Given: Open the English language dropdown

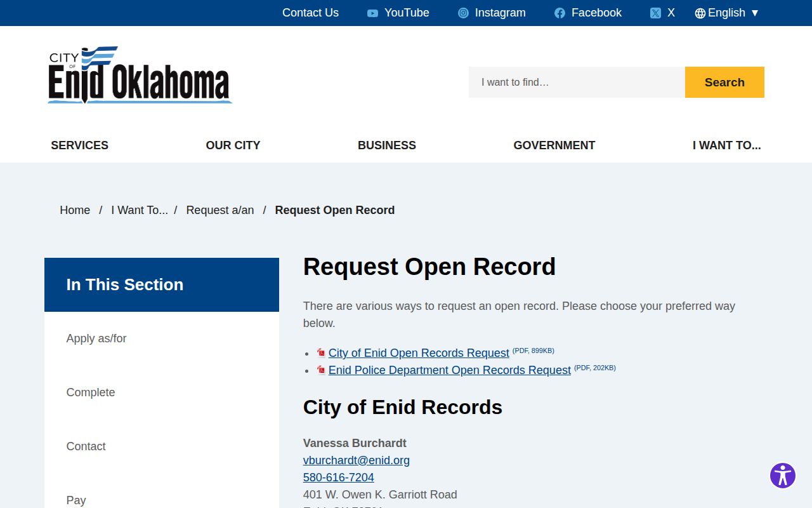Looking at the screenshot, I should coord(727,13).
